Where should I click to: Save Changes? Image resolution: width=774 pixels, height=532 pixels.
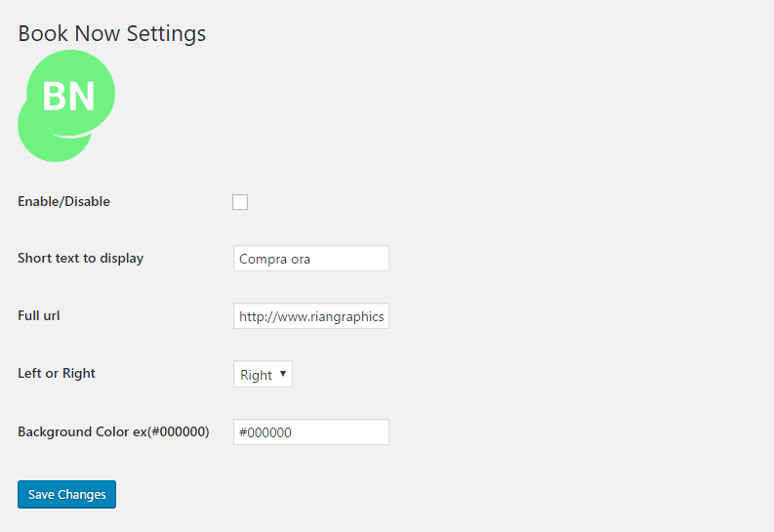pyautogui.click(x=66, y=494)
